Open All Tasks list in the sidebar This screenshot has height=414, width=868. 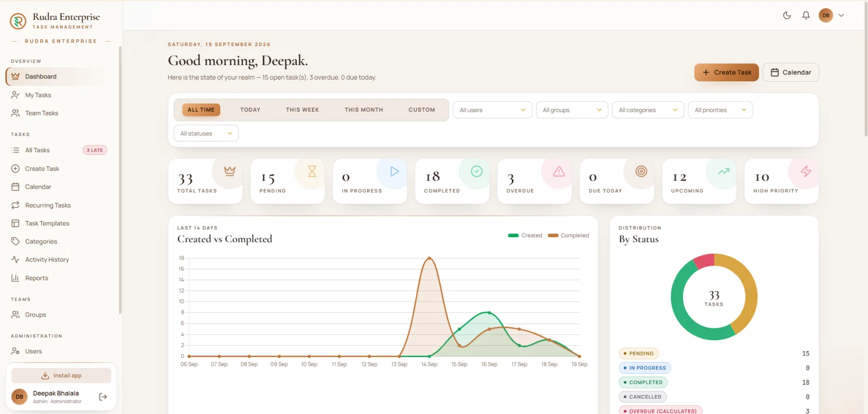click(61, 150)
